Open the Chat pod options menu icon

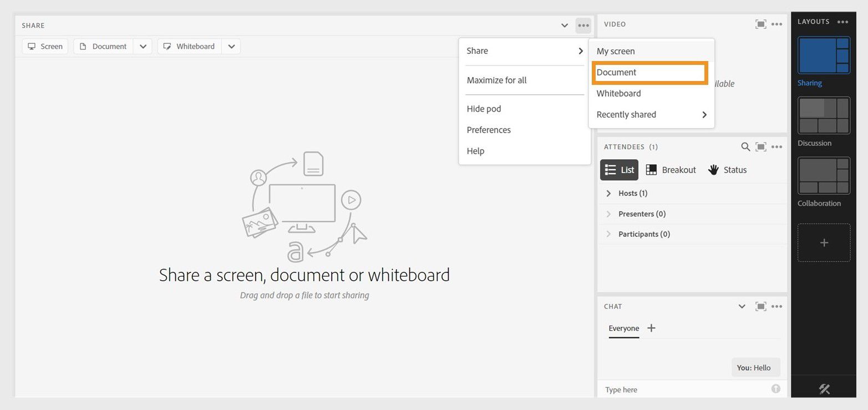tap(776, 306)
